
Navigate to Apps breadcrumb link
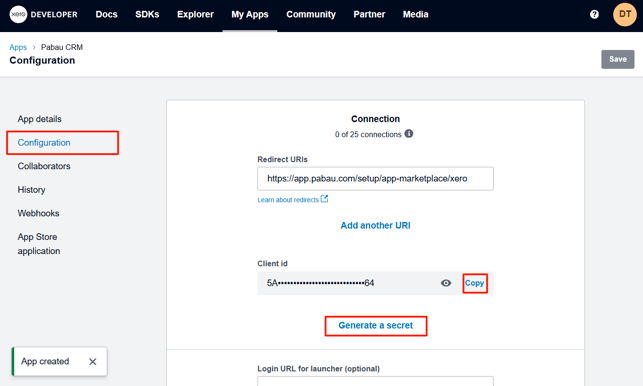click(x=18, y=47)
